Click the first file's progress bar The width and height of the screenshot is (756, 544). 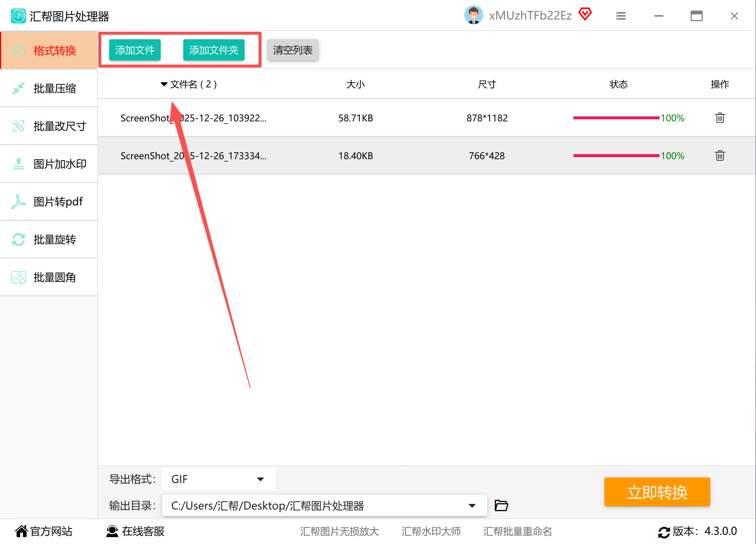pyautogui.click(x=616, y=118)
